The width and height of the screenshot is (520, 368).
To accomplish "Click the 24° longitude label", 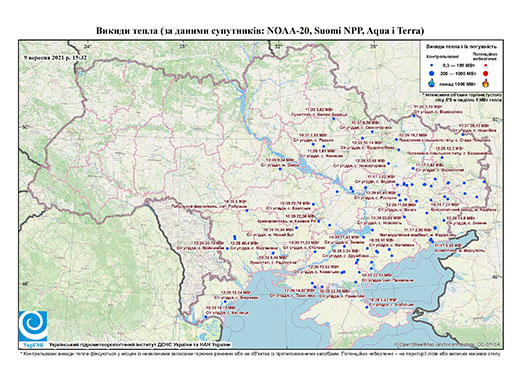I will click(x=88, y=46).
